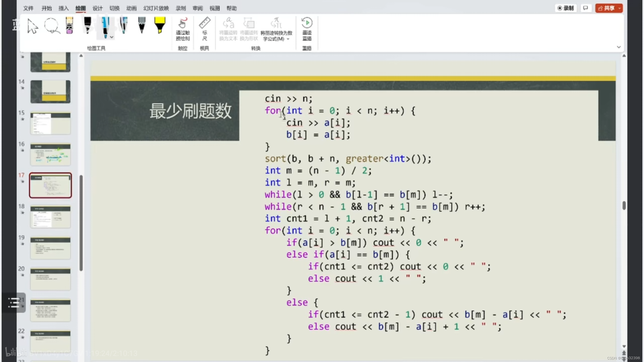This screenshot has width=644, height=362.
Task: Click the code line 'cin >> n;'
Action: pyautogui.click(x=288, y=99)
